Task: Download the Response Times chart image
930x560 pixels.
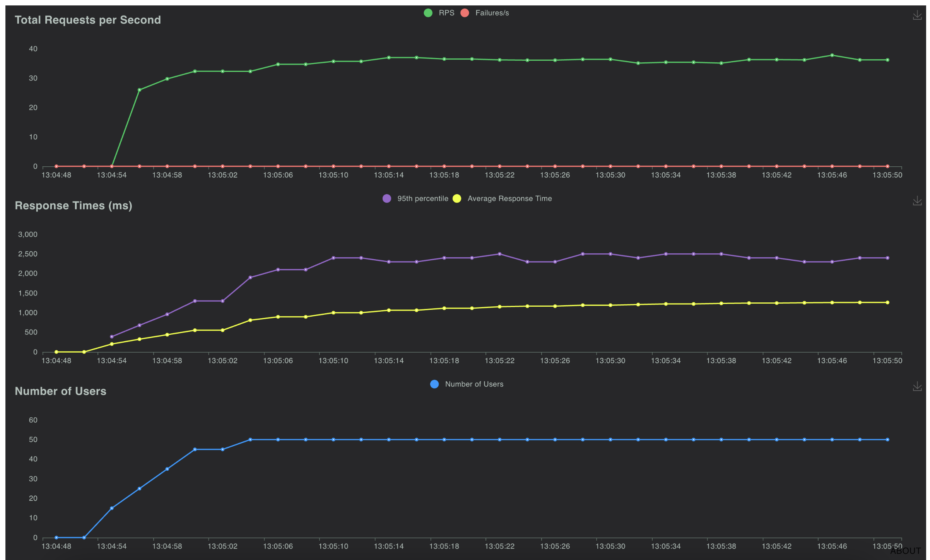Action: coord(917,201)
